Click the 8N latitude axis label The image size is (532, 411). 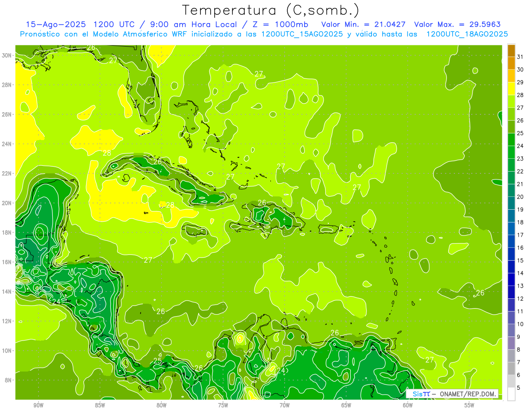9,380
